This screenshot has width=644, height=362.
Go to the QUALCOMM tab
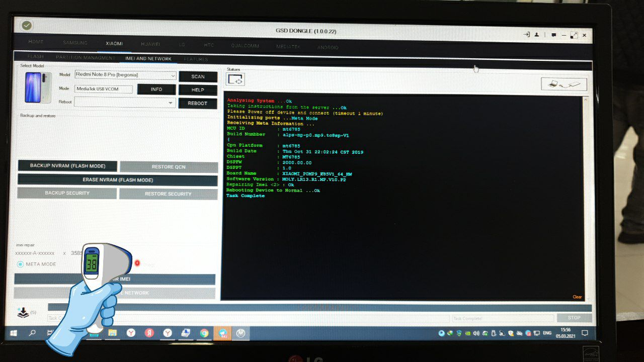(245, 46)
